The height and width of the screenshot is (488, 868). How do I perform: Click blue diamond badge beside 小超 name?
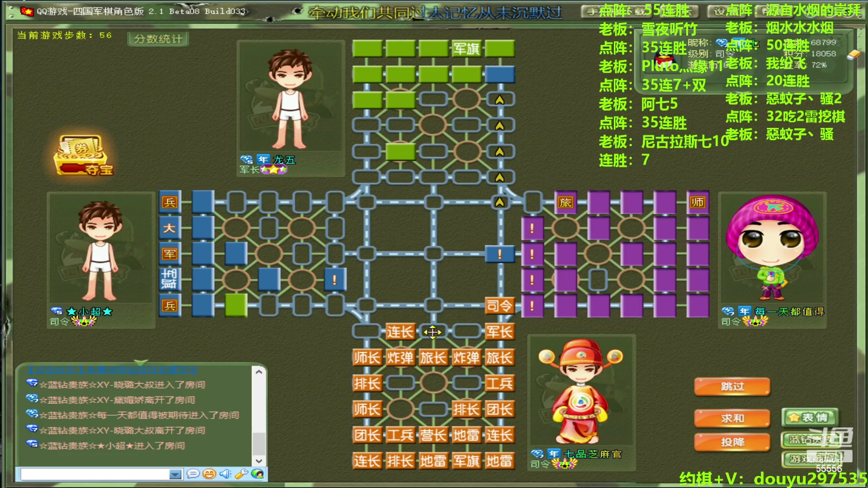(57, 311)
